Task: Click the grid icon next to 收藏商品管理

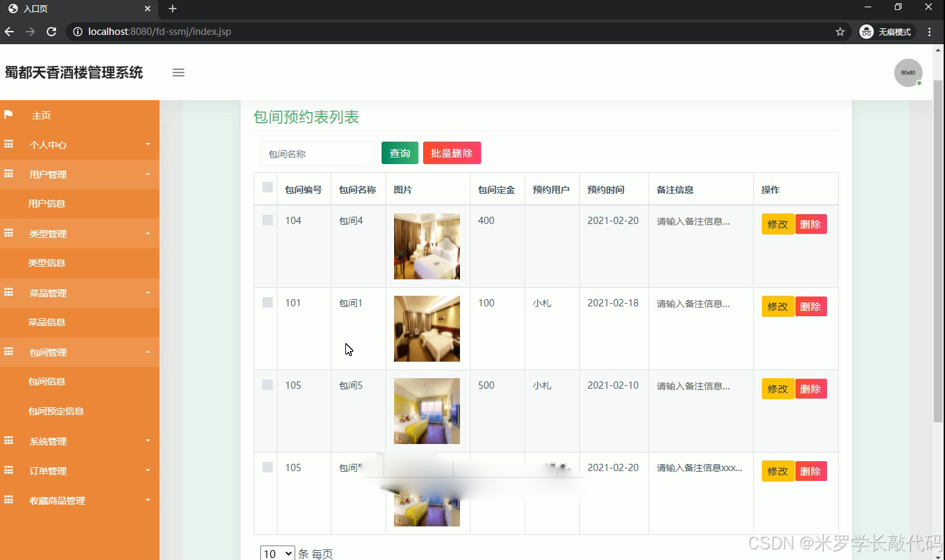Action: 9,500
